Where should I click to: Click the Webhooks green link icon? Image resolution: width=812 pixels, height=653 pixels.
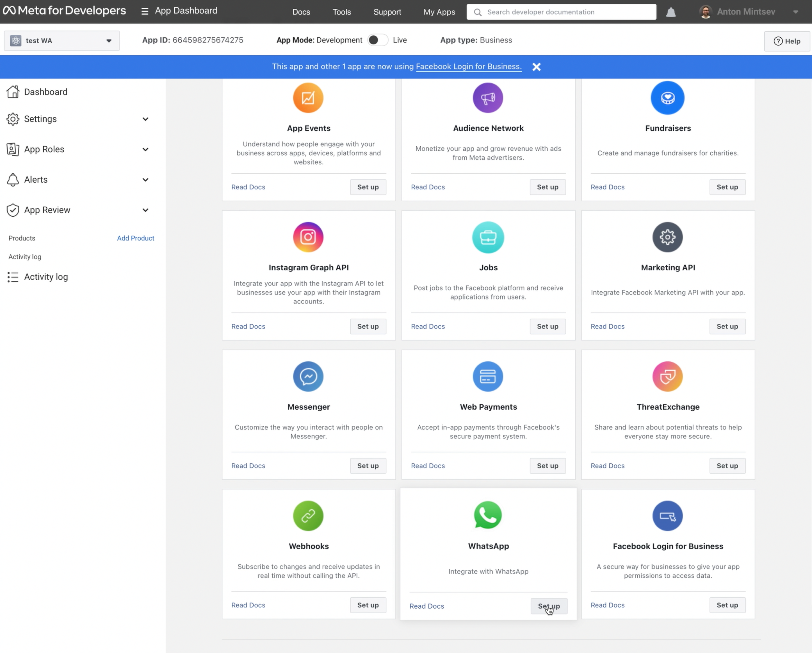pos(308,516)
